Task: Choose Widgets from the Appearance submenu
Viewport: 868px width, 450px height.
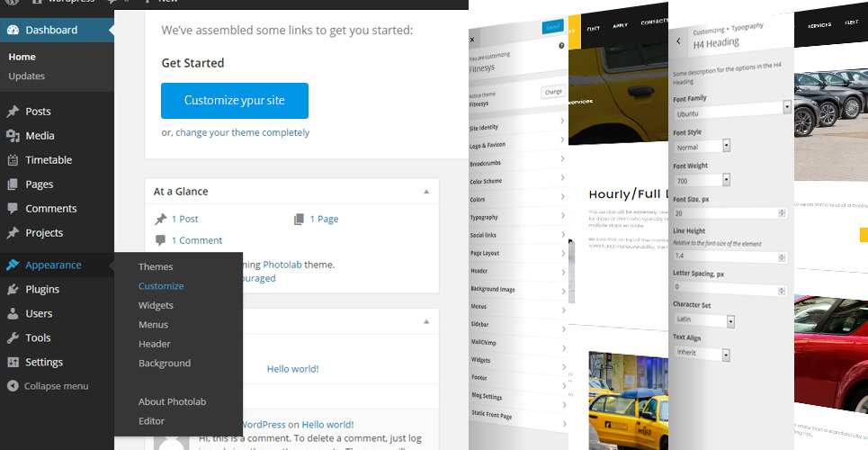Action: pos(156,305)
